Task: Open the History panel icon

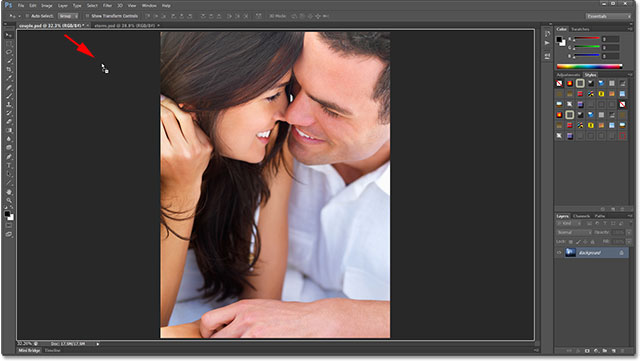Action: [x=547, y=33]
